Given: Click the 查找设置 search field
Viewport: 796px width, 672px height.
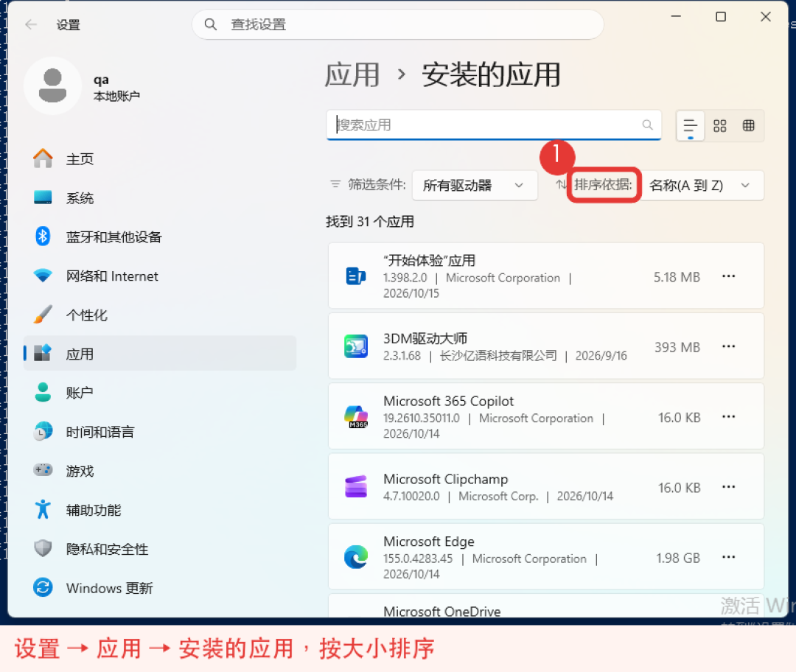Looking at the screenshot, I should pyautogui.click(x=398, y=24).
